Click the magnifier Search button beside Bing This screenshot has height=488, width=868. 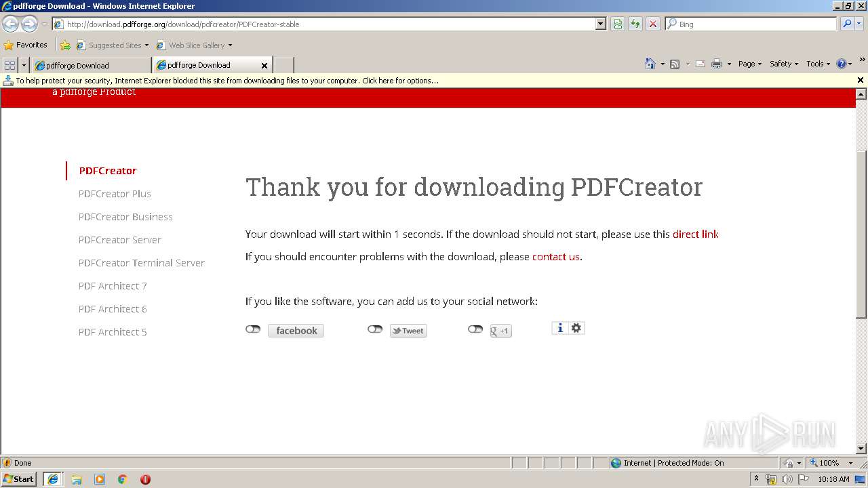847,24
